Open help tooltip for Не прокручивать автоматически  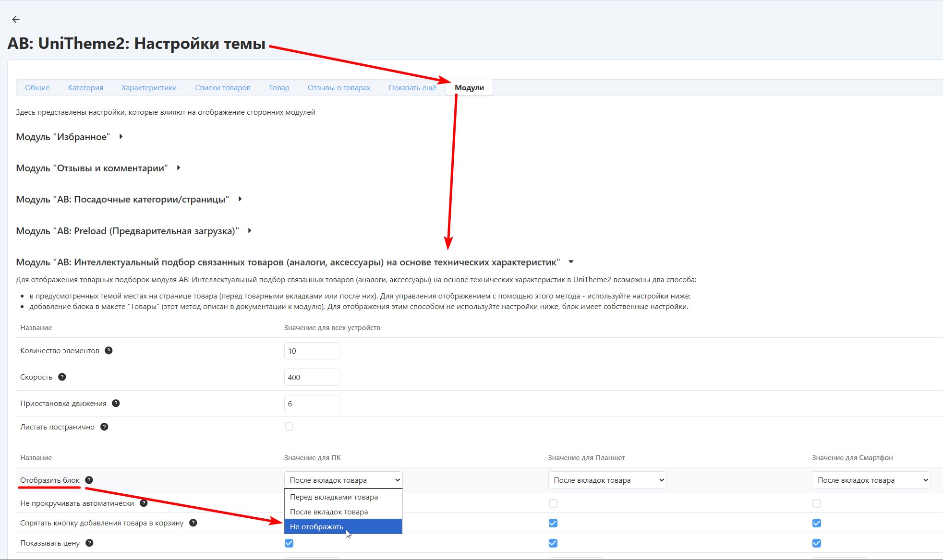coord(144,503)
